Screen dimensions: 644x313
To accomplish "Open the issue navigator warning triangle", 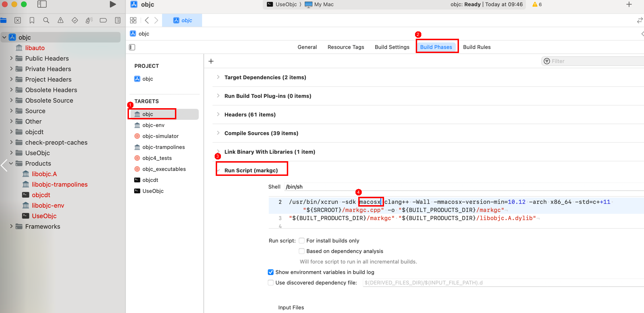I will coord(61,20).
